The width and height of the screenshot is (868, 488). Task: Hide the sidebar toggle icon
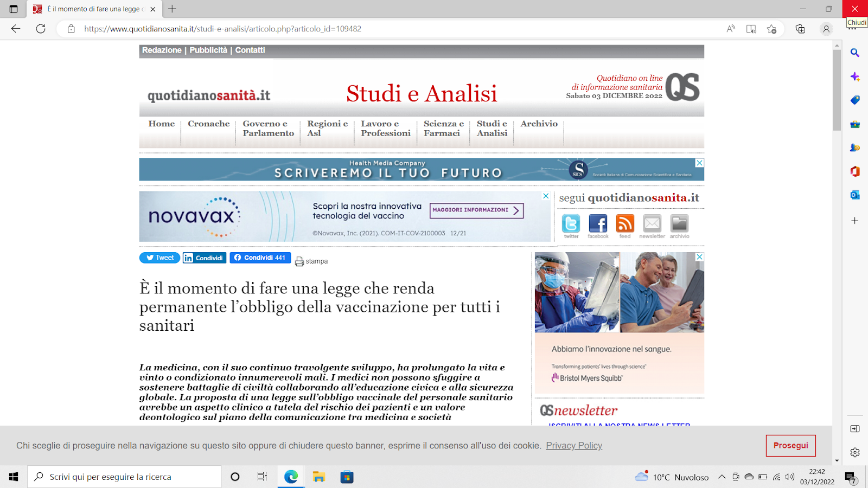tap(855, 429)
